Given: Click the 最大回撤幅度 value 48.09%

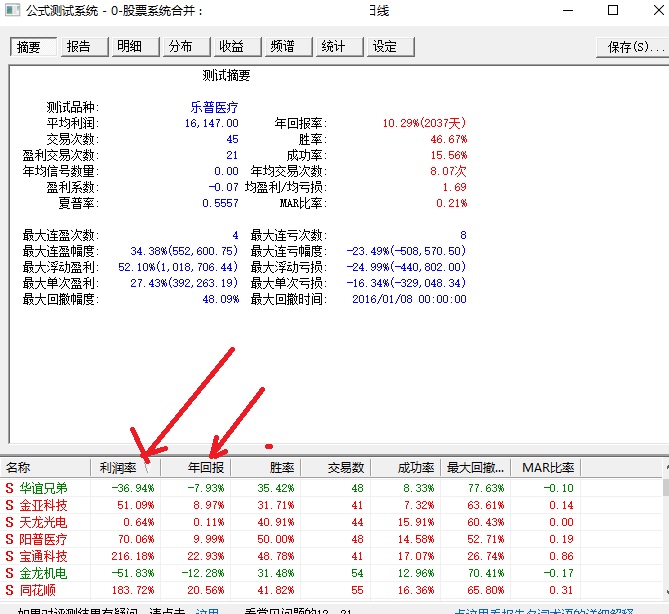Looking at the screenshot, I should [x=221, y=299].
